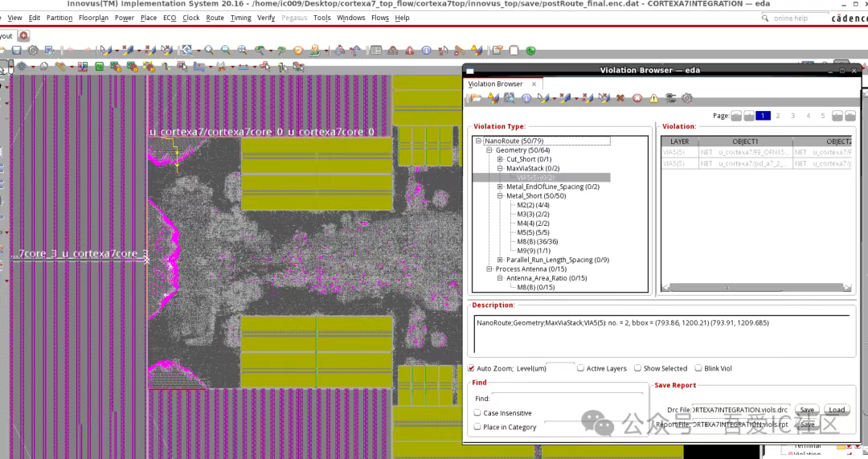The width and height of the screenshot is (868, 459).
Task: Click the zoom out magnifier icon
Action: click(x=226, y=51)
